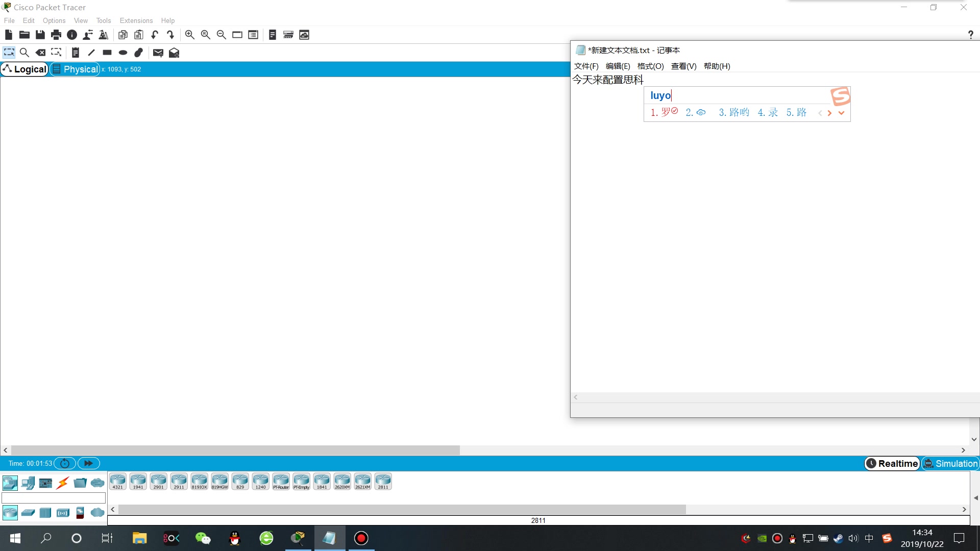The image size is (980, 551).
Task: Select the Draw Freeform tool
Action: (x=139, y=53)
